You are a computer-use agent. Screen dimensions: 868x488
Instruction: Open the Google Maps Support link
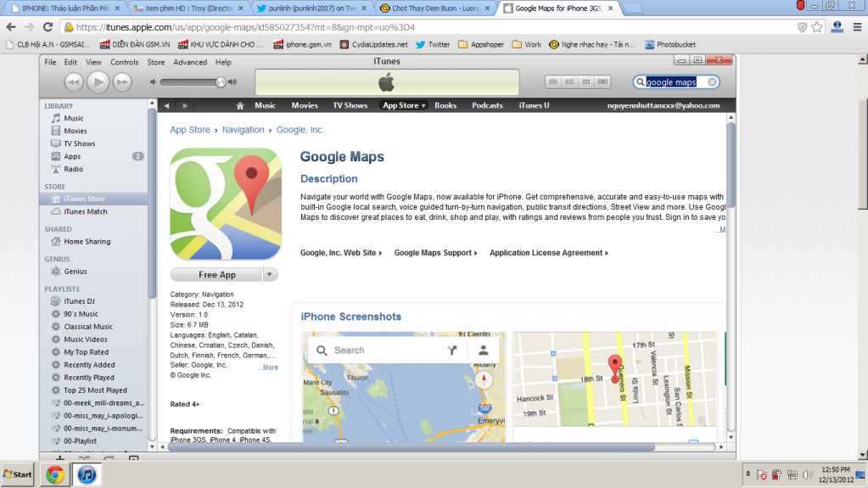(x=435, y=253)
